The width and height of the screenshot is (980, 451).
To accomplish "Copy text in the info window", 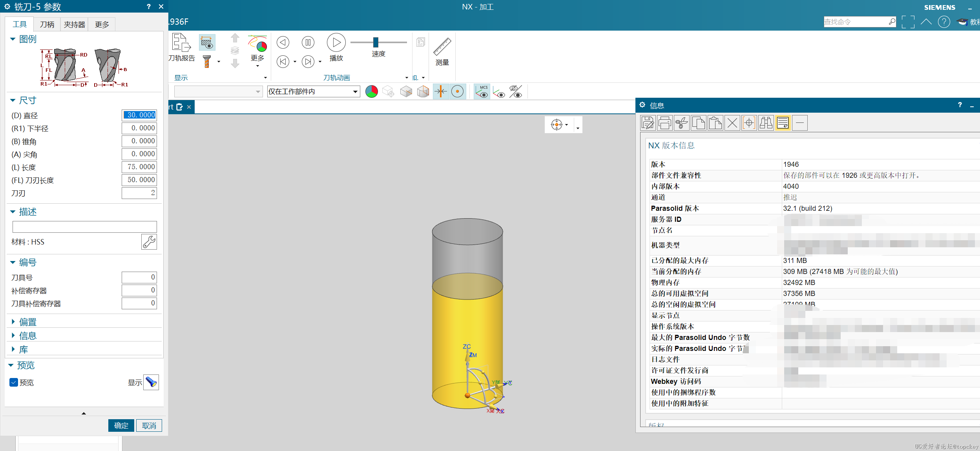I will click(698, 123).
